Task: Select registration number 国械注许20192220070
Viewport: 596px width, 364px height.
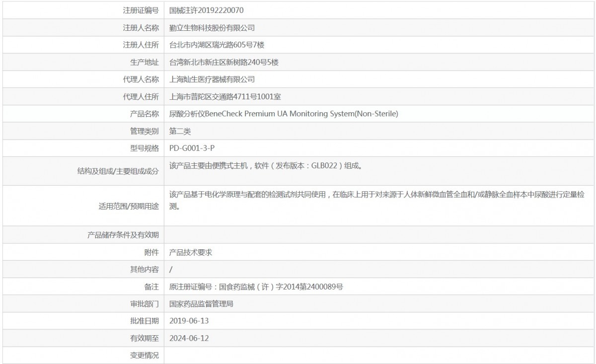Action: [207, 10]
